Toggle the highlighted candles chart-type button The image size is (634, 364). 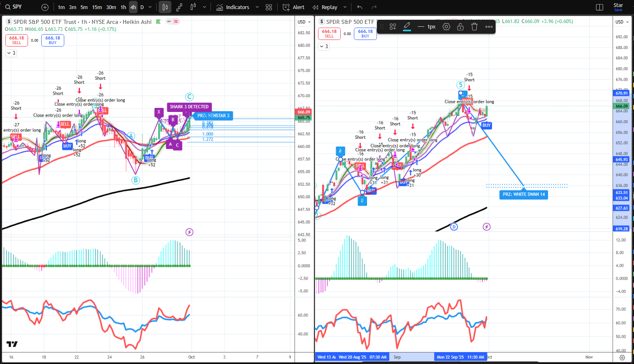[x=165, y=7]
